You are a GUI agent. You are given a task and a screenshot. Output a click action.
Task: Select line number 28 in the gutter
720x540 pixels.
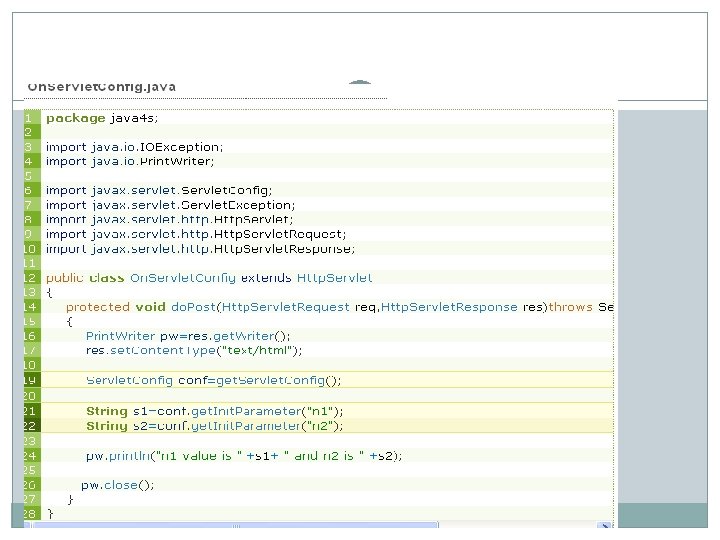pyautogui.click(x=29, y=513)
